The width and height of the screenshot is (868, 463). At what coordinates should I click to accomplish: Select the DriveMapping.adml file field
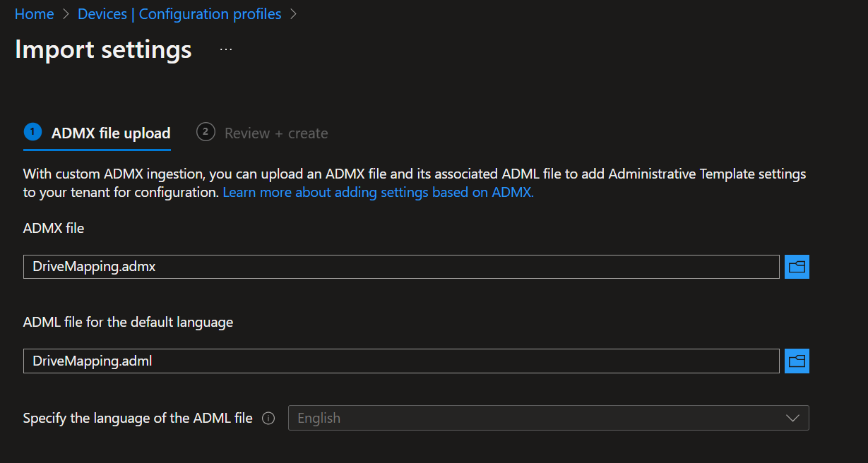point(400,361)
